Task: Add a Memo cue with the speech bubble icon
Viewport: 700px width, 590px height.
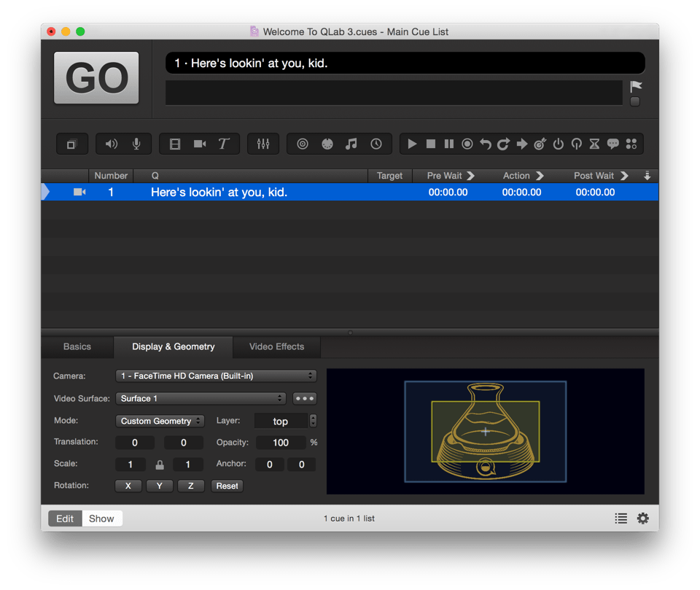Action: pyautogui.click(x=612, y=144)
